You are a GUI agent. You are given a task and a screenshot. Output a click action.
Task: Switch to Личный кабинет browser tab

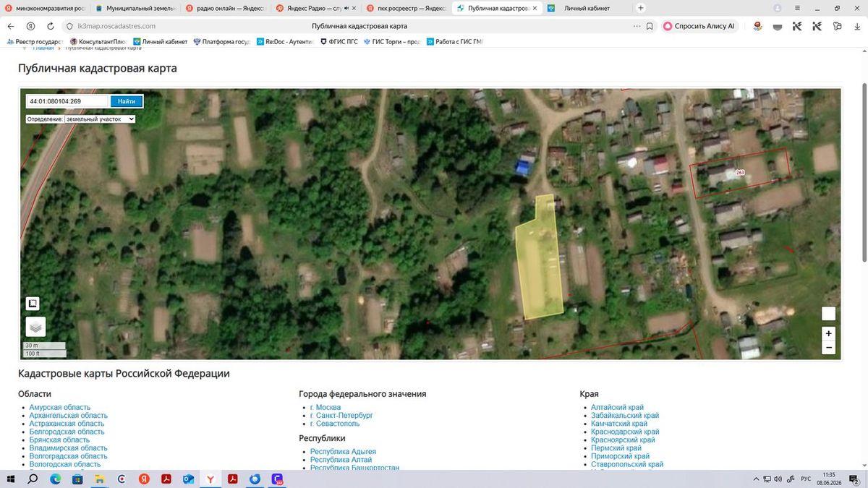[587, 8]
